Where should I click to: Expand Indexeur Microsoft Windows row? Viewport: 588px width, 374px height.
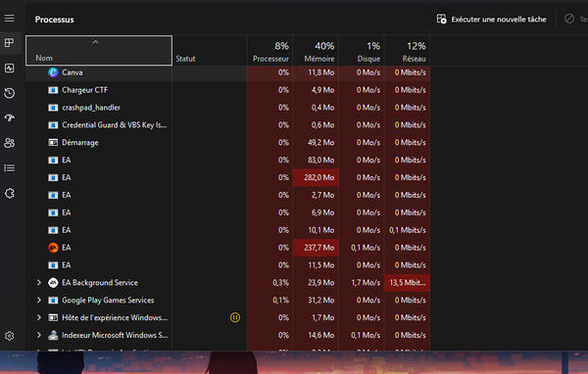(38, 335)
